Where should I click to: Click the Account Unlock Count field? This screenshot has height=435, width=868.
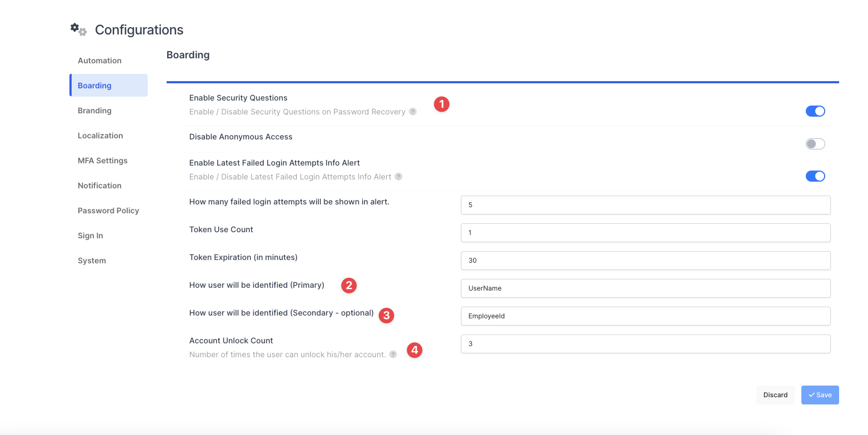click(x=645, y=344)
